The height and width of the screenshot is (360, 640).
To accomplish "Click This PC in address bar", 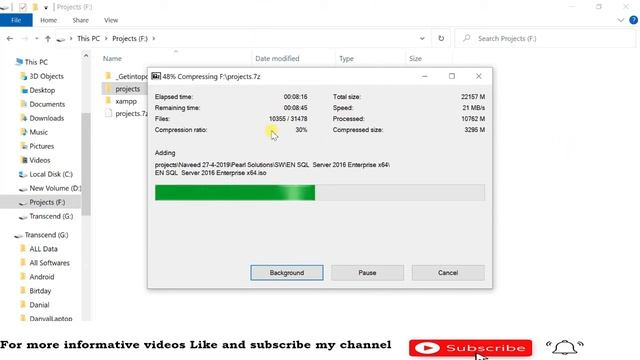I will pyautogui.click(x=88, y=38).
